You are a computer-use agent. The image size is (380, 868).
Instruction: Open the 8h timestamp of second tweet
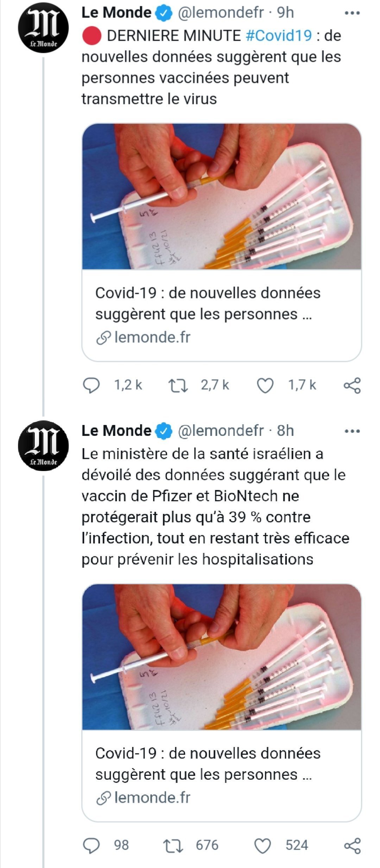[285, 431]
